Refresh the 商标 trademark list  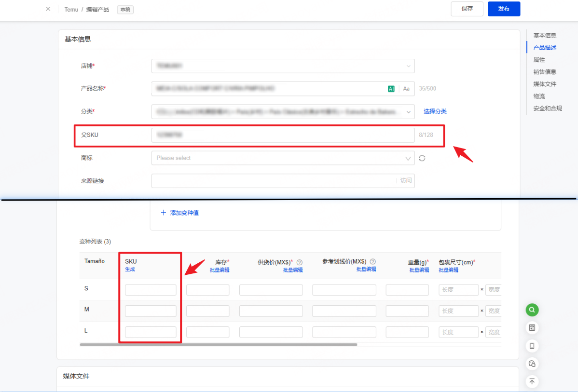click(422, 158)
